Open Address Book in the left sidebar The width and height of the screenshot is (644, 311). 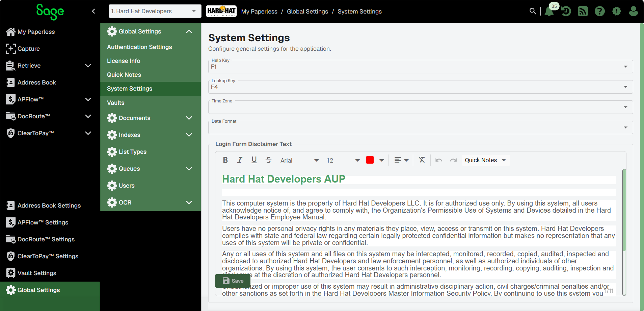tap(50, 82)
